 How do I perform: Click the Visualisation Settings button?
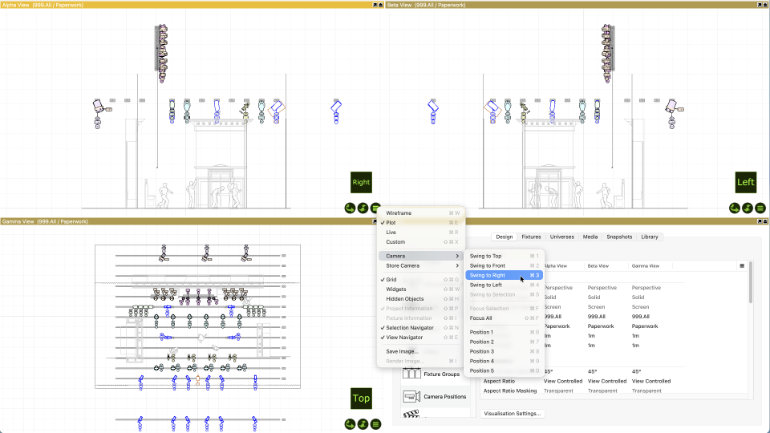[513, 413]
